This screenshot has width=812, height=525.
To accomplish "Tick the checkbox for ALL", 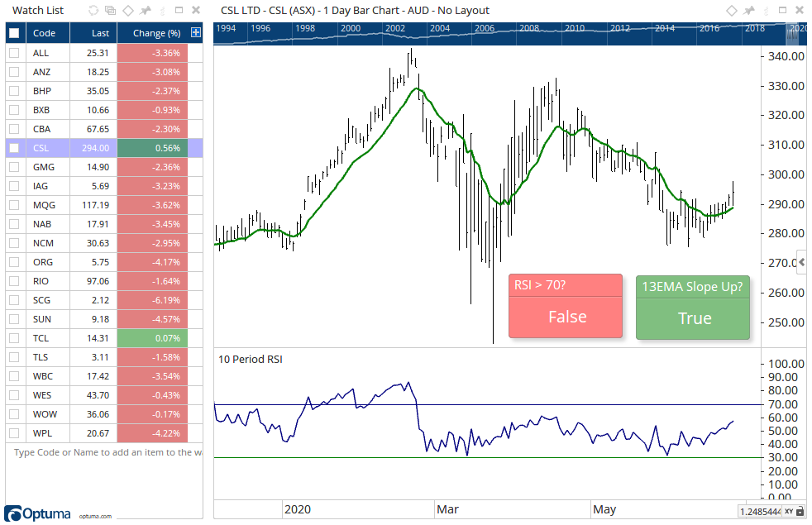I will 14,53.
